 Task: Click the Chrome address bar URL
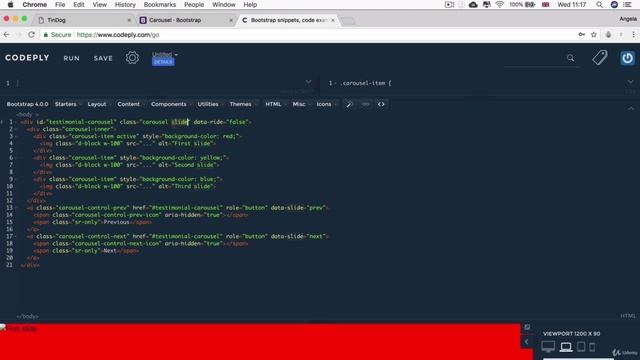click(118, 35)
